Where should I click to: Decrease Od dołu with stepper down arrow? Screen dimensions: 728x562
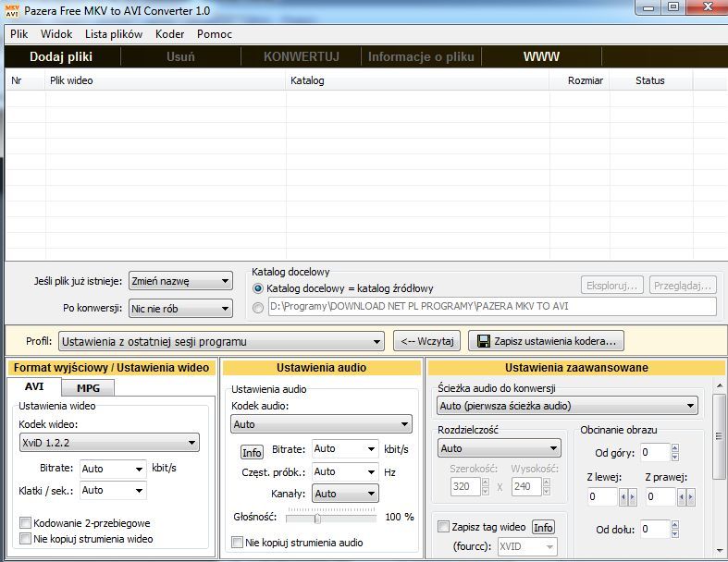(x=675, y=533)
